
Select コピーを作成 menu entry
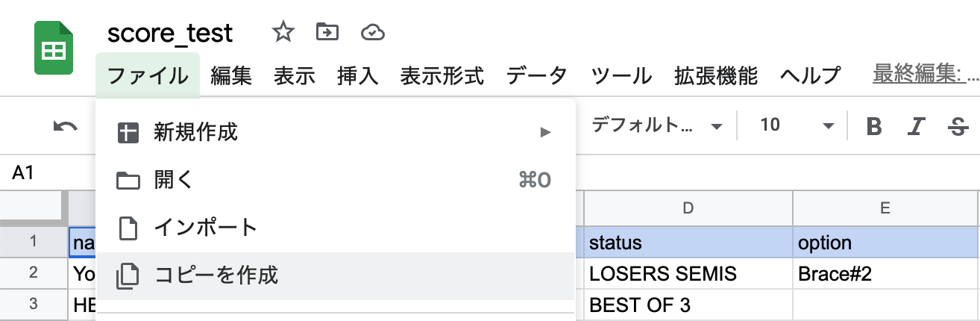[x=335, y=275]
